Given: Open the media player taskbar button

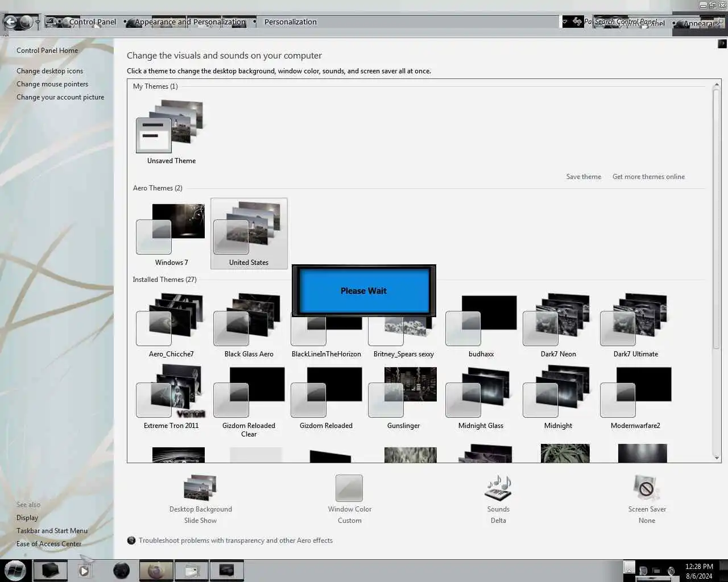Looking at the screenshot, I should (x=84, y=571).
